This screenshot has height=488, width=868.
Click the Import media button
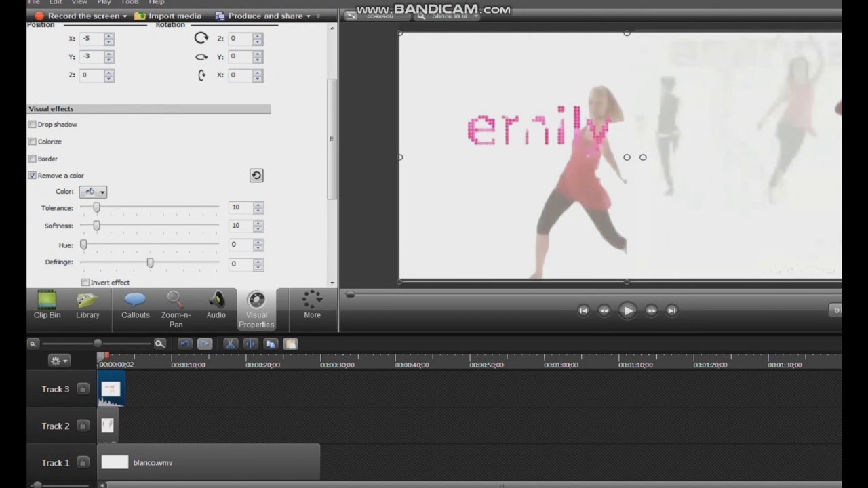(167, 16)
